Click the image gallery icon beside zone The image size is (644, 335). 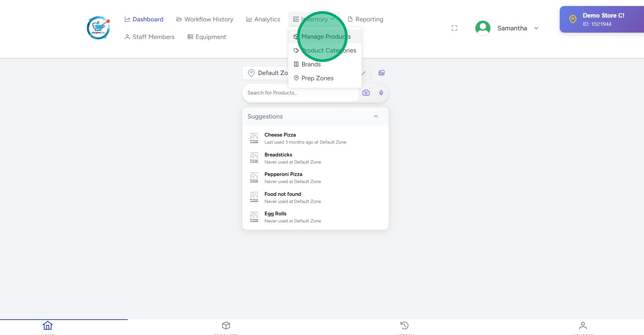pyautogui.click(x=381, y=73)
